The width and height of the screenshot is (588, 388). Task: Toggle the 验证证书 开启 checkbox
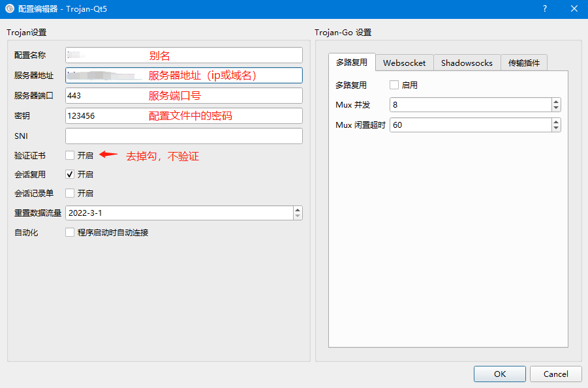(x=70, y=155)
